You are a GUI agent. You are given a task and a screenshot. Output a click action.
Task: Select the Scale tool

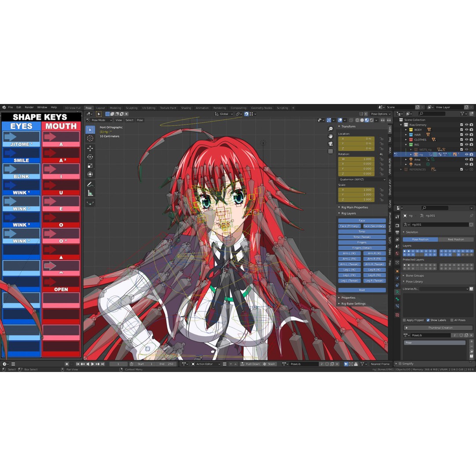[x=90, y=166]
